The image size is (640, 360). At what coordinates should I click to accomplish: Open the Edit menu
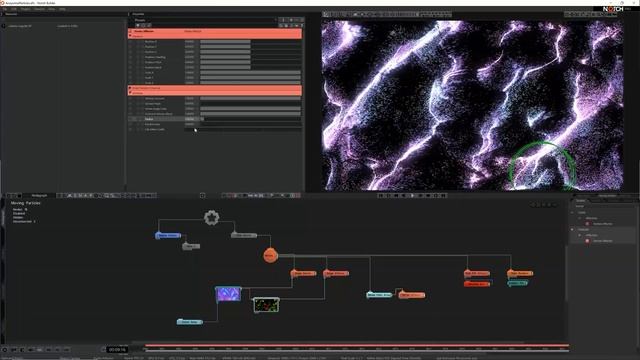click(13, 9)
